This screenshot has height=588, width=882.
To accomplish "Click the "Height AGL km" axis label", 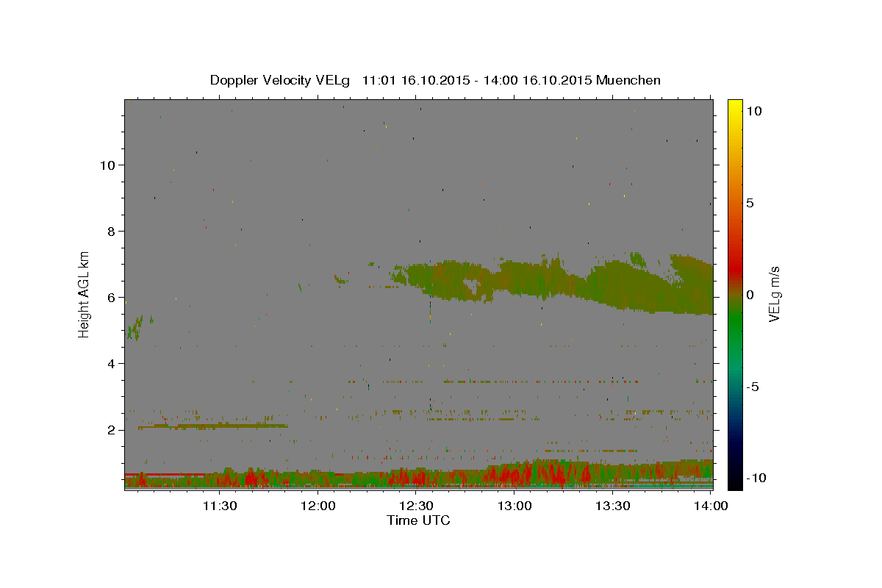I will [x=85, y=295].
